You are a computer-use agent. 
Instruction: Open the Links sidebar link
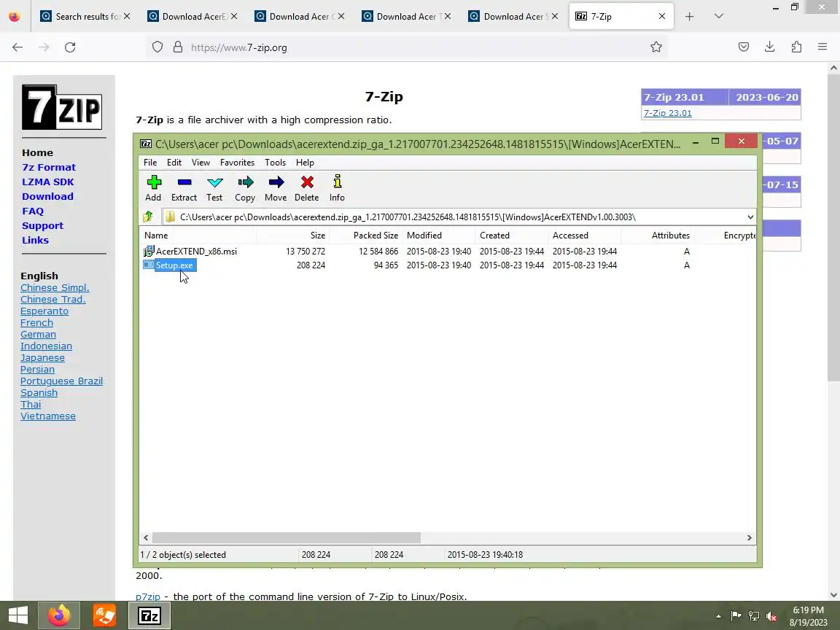(35, 240)
